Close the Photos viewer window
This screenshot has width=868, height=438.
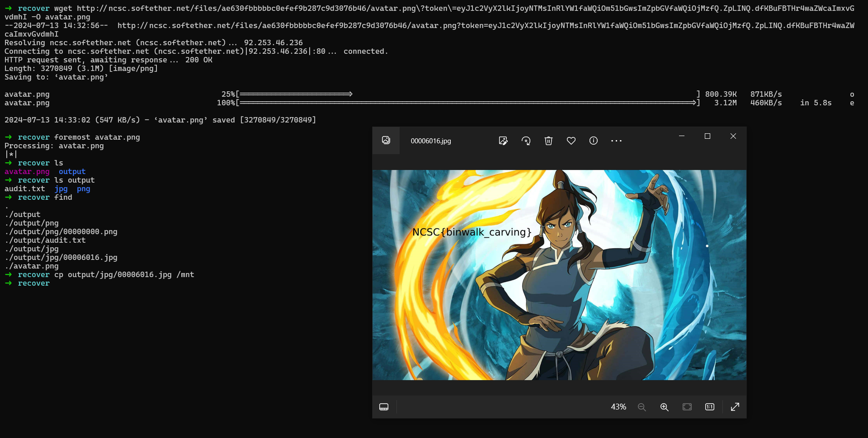(x=733, y=136)
